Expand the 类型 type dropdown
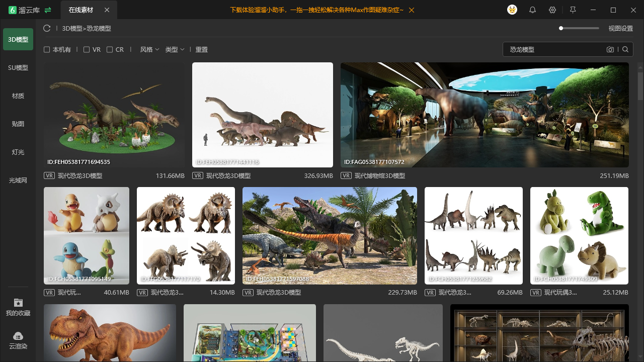Viewport: 644px width, 362px height. [x=175, y=50]
